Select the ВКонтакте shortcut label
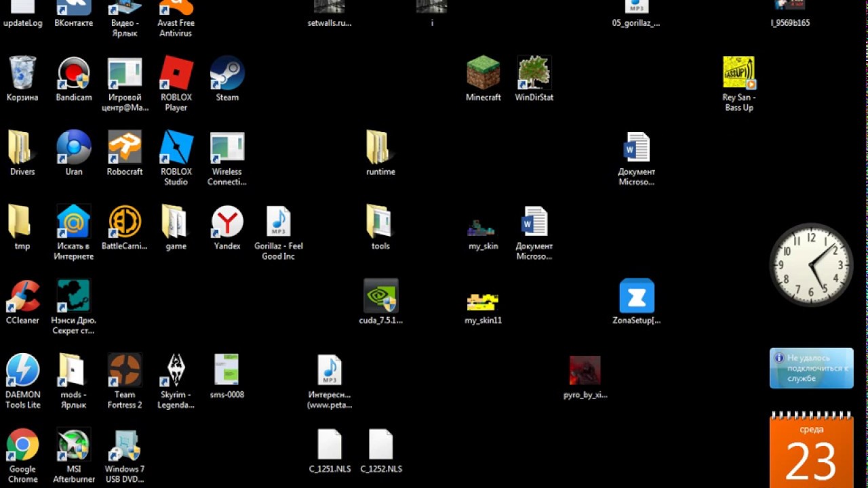 74,23
